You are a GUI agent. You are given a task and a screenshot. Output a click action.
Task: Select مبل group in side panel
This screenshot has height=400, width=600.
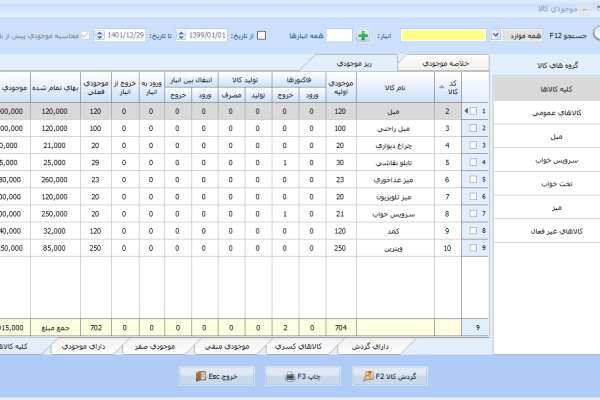546,137
